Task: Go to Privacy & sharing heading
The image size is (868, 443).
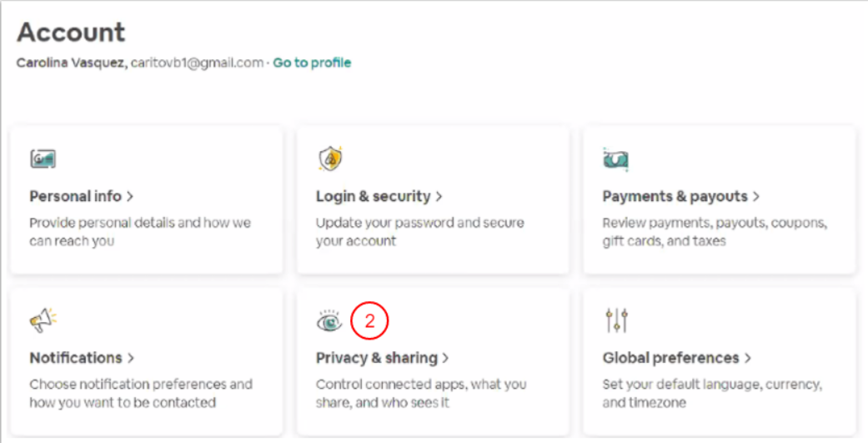Action: pyautogui.click(x=382, y=358)
